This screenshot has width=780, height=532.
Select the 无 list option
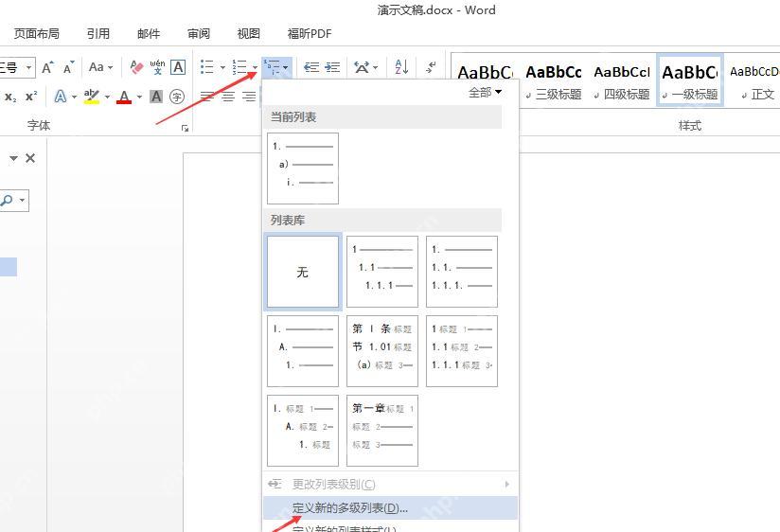pyautogui.click(x=303, y=272)
